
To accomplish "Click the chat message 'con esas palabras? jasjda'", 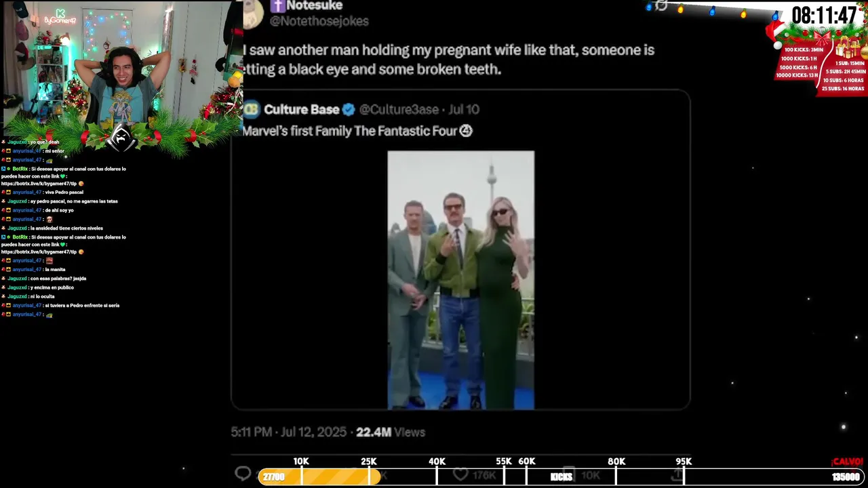I will click(58, 279).
